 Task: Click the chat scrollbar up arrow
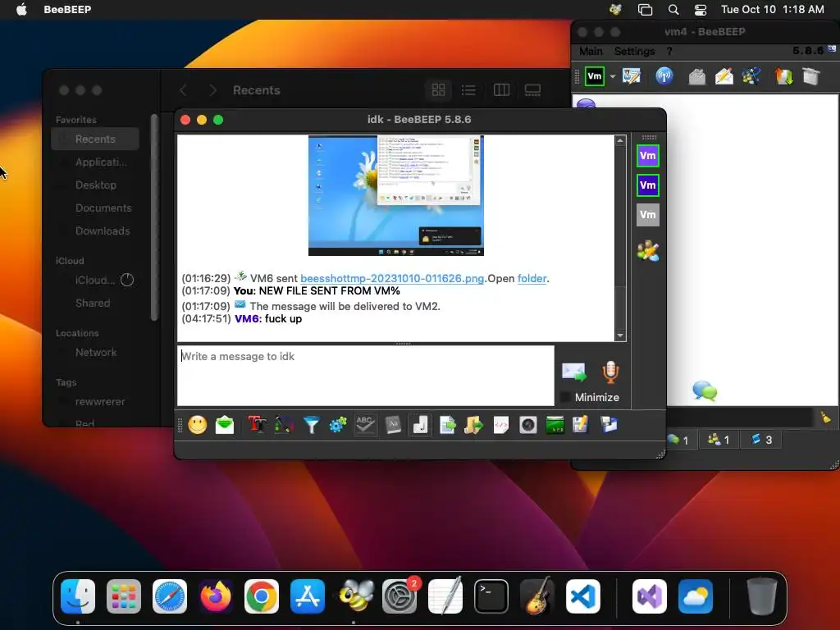tap(620, 141)
